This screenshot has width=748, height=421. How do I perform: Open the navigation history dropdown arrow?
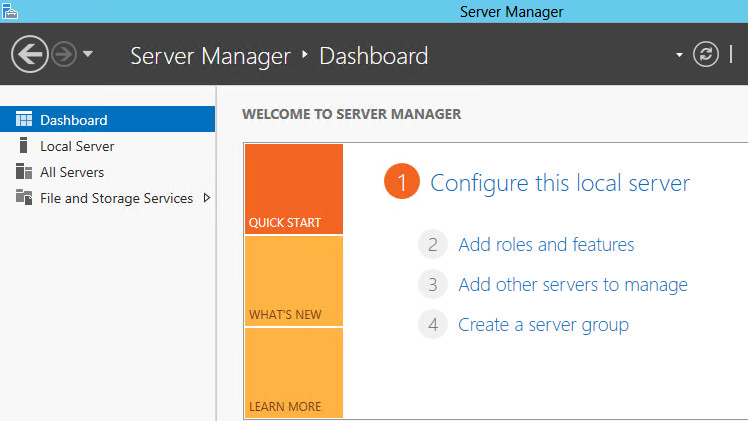[x=88, y=54]
